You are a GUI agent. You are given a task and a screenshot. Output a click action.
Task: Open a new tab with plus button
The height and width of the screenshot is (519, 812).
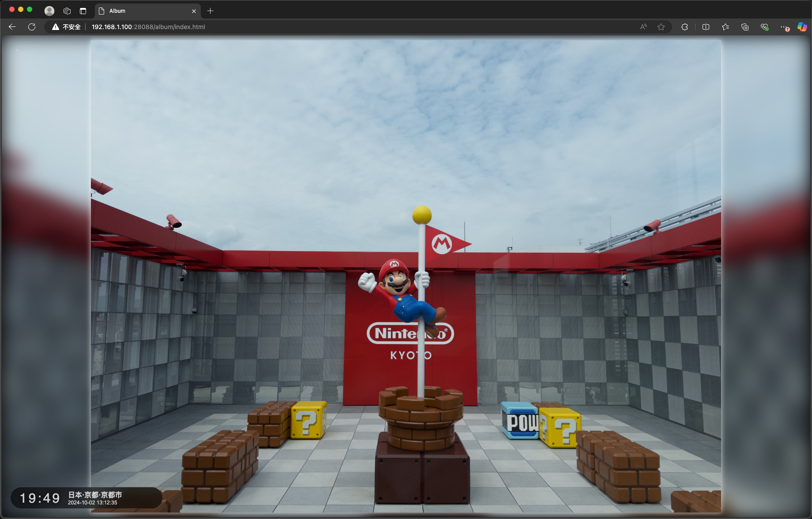tap(211, 11)
